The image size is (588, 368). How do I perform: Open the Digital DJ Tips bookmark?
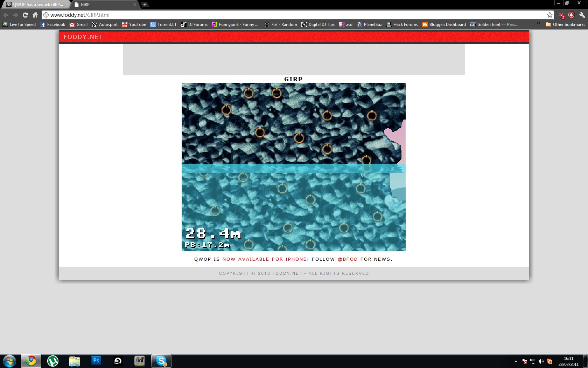click(x=318, y=25)
